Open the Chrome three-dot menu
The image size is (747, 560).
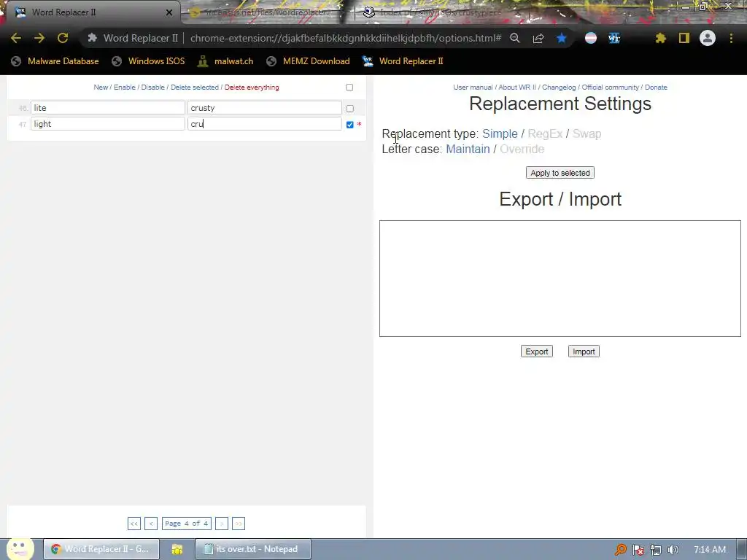point(731,38)
